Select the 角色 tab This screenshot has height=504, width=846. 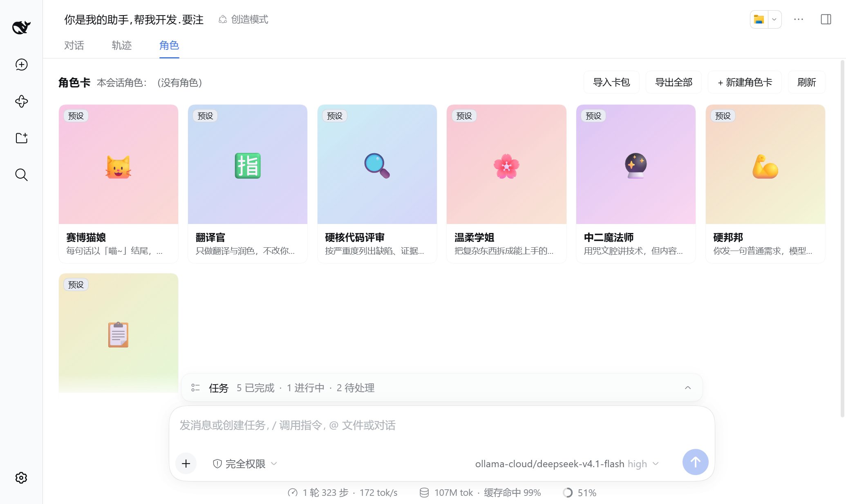point(169,45)
